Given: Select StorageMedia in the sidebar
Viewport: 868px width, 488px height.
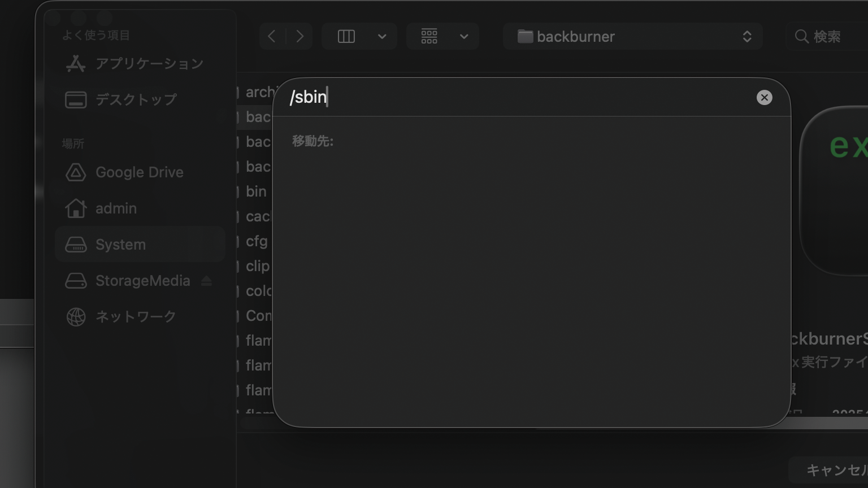Looking at the screenshot, I should coord(142,281).
